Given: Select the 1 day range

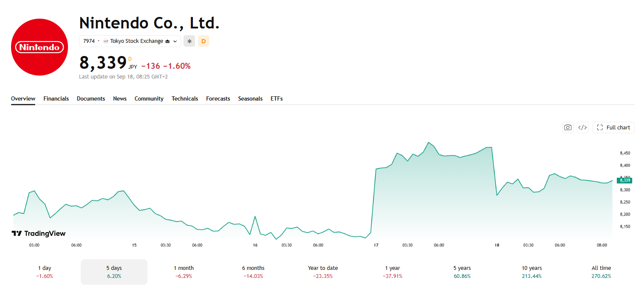Looking at the screenshot, I should (45, 272).
